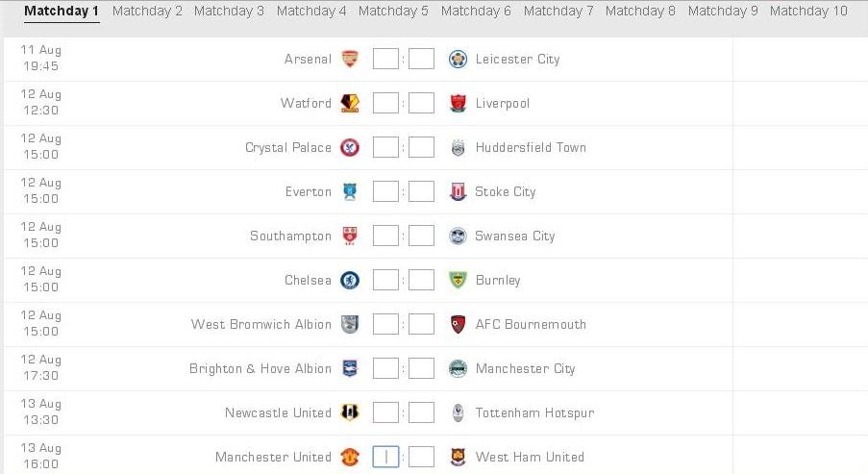Focus the Arsenal home score box

click(385, 59)
